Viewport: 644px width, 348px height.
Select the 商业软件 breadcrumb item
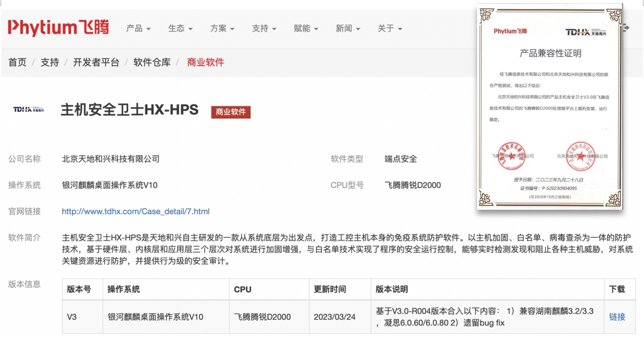tap(205, 62)
